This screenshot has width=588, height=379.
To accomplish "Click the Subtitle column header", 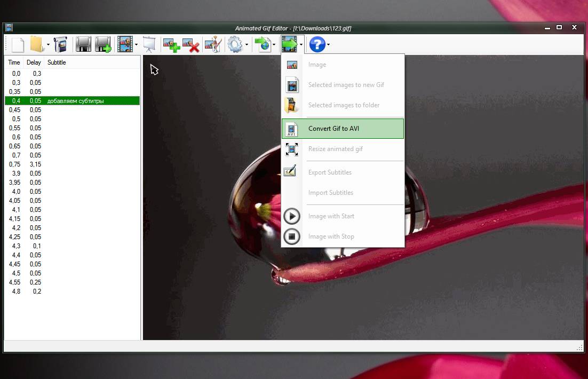I will (x=92, y=62).
